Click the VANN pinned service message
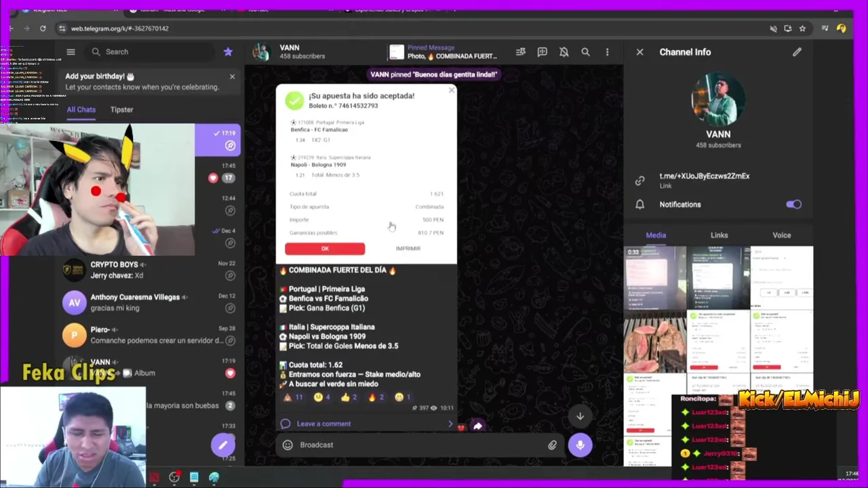Viewport: 868px width, 488px height. point(433,75)
